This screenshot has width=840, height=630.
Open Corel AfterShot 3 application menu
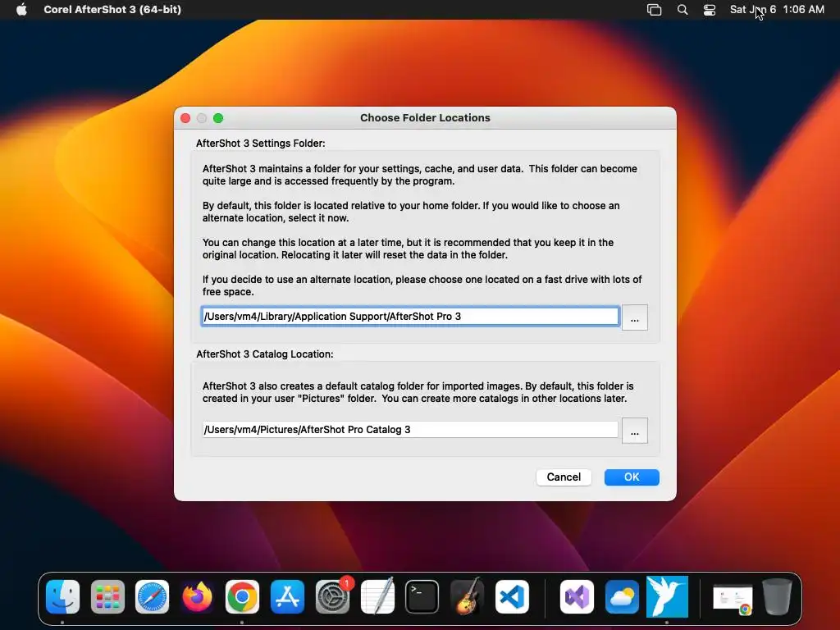112,10
